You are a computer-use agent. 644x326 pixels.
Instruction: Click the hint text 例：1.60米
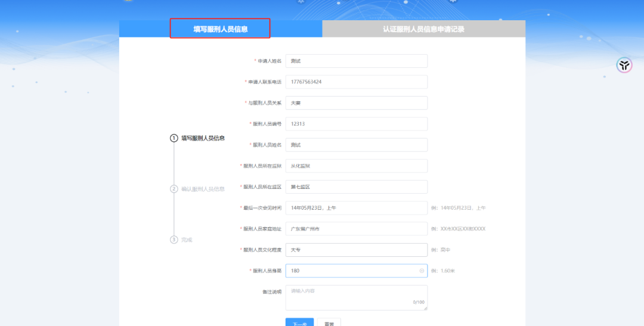click(x=442, y=271)
